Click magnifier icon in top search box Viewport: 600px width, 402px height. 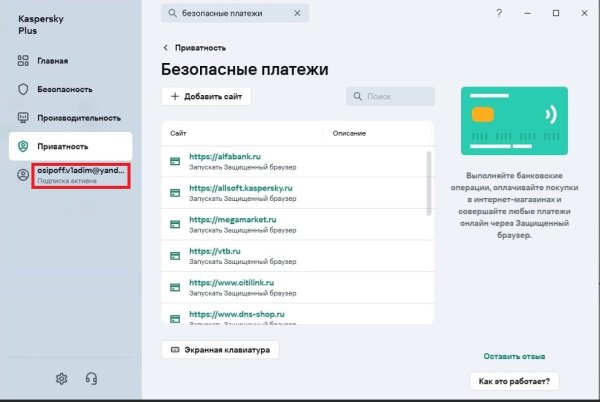(x=173, y=13)
